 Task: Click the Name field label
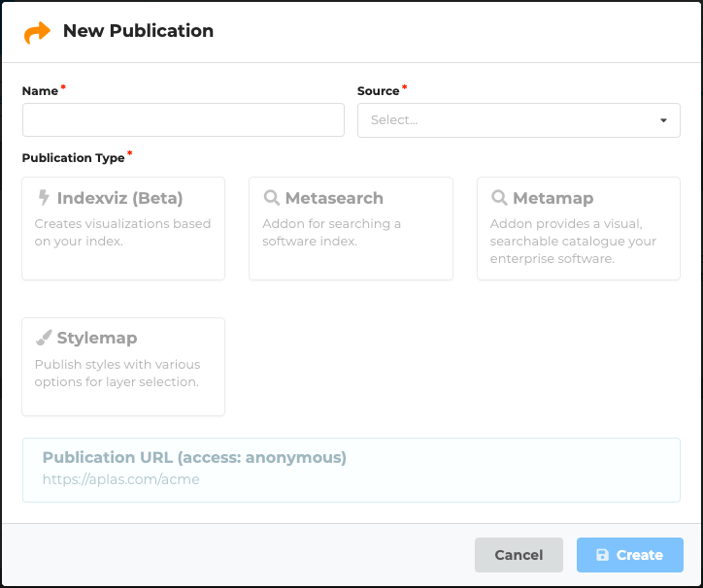[x=40, y=90]
